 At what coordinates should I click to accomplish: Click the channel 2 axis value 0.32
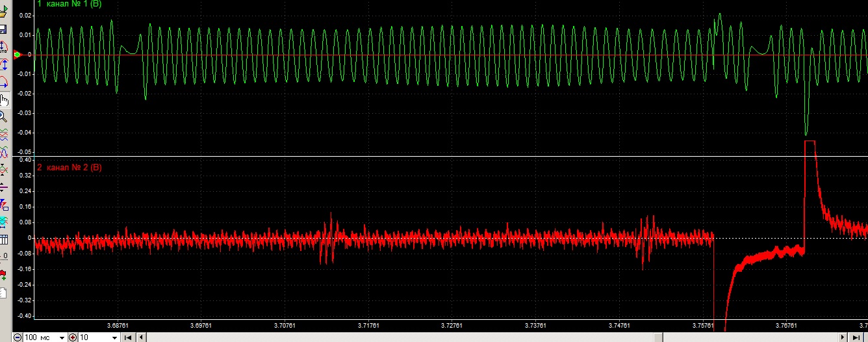[25, 176]
